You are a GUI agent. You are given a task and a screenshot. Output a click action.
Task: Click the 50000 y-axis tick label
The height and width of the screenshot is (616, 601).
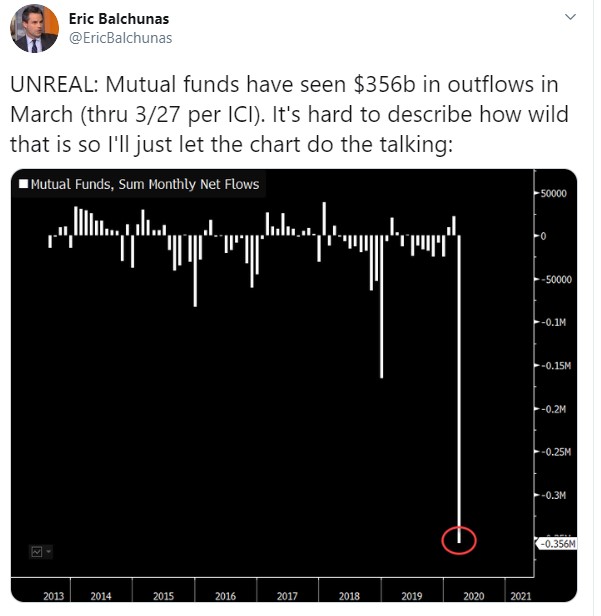tap(553, 193)
